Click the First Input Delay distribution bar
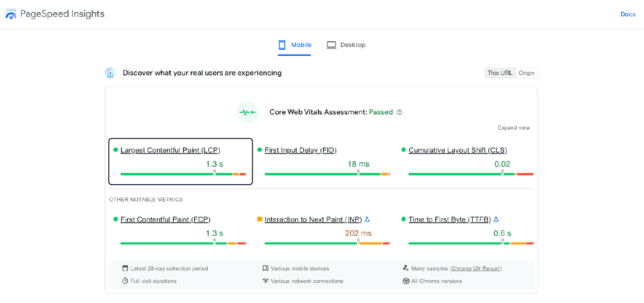 click(326, 174)
